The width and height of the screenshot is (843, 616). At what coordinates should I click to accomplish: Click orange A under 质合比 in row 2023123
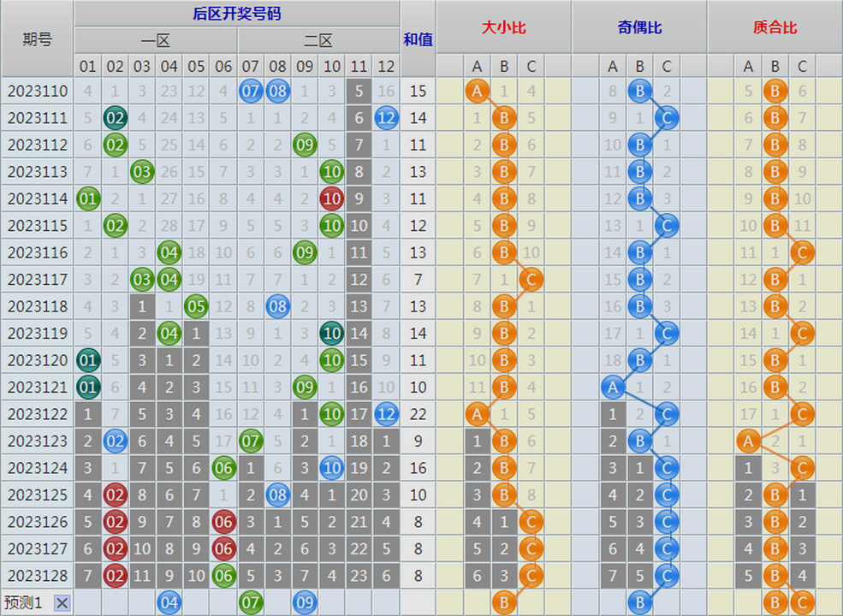(748, 441)
